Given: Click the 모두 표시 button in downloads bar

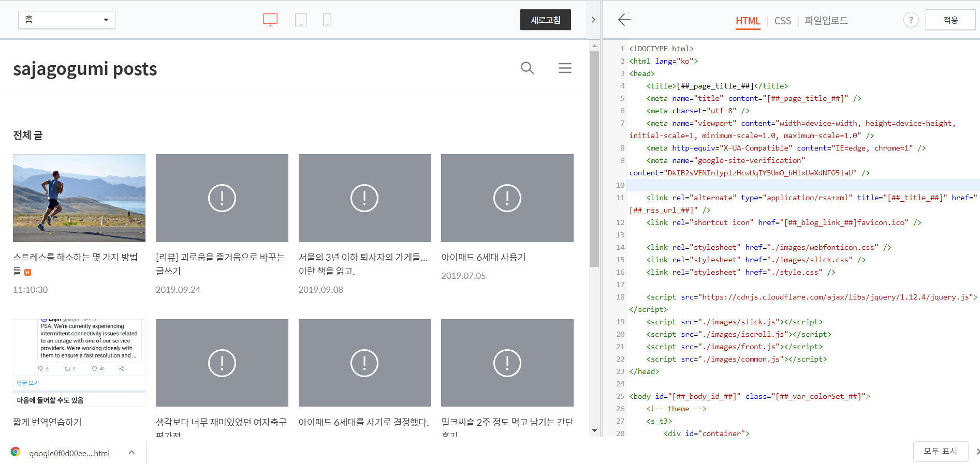Looking at the screenshot, I should click(x=940, y=451).
